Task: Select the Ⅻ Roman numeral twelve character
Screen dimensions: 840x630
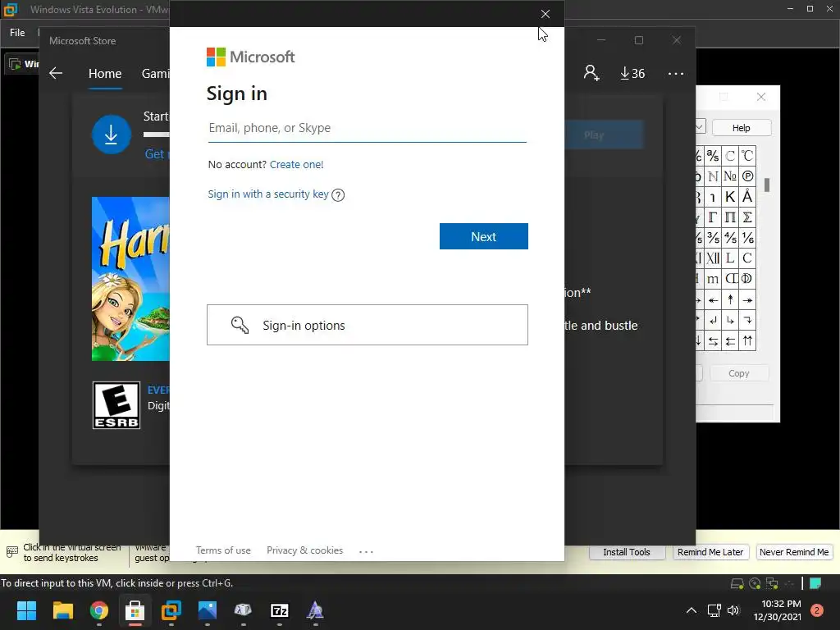Action: click(713, 258)
